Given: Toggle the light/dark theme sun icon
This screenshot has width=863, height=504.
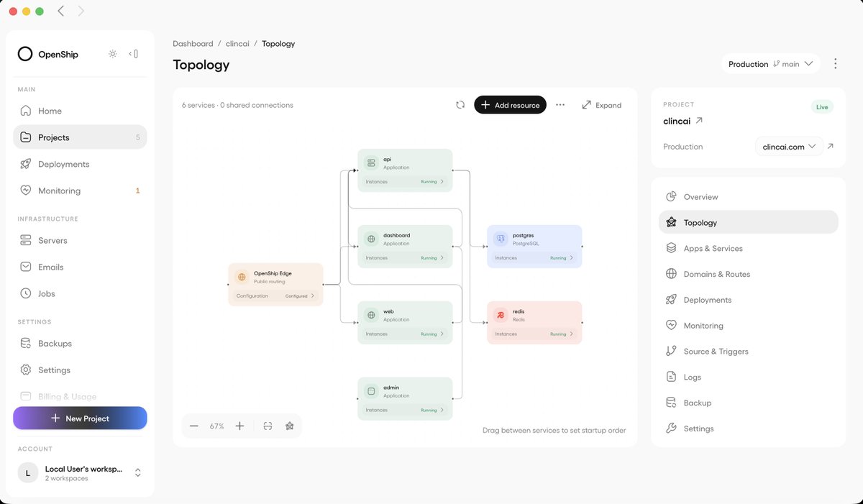Looking at the screenshot, I should [112, 54].
